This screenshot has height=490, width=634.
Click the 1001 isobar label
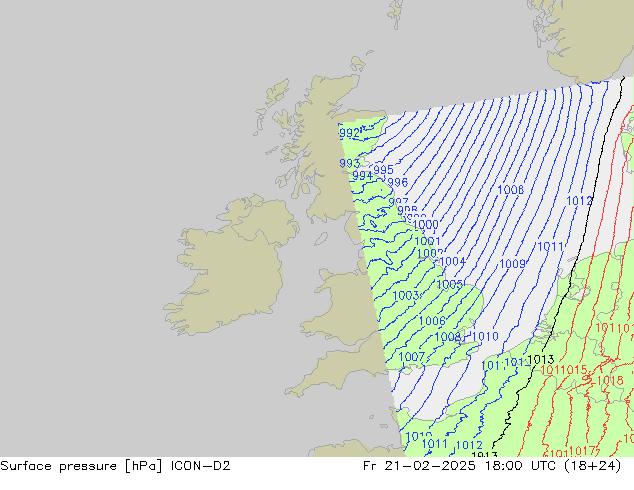coord(427,241)
